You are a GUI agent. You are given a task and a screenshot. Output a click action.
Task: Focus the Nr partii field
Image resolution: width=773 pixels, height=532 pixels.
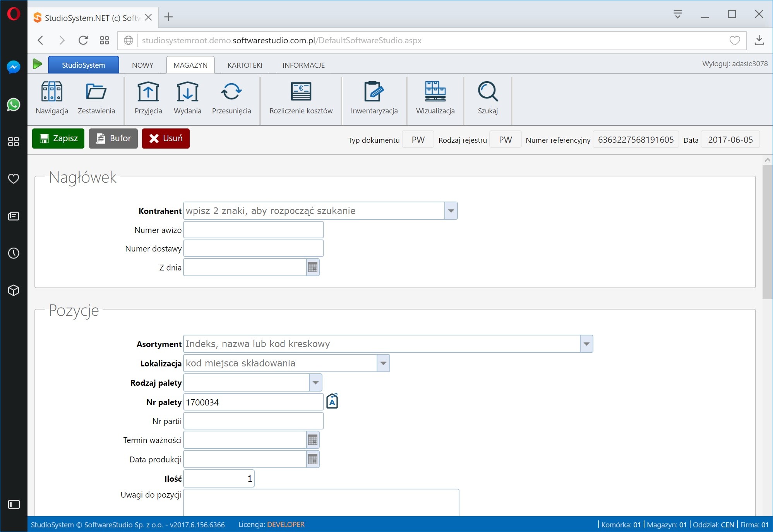[253, 421]
